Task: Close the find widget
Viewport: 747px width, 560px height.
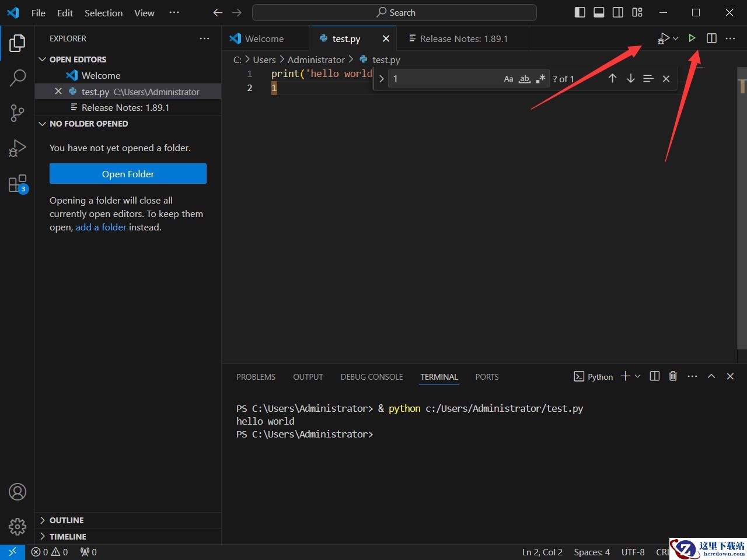Action: pyautogui.click(x=666, y=79)
